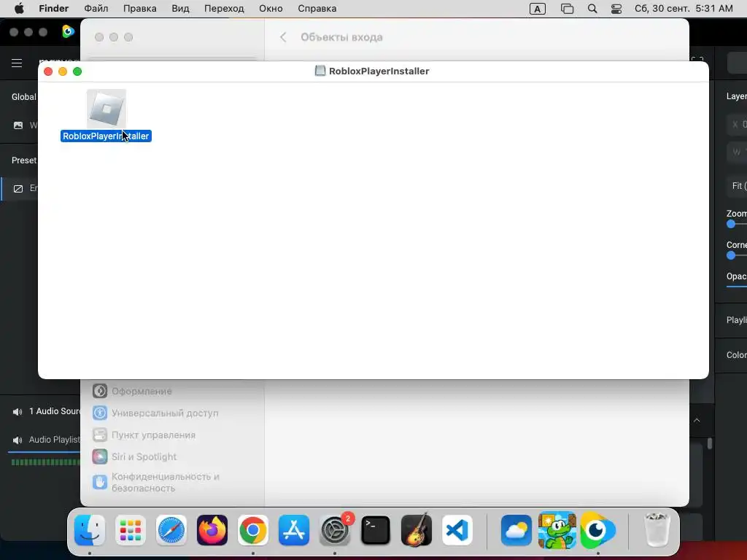
Task: Open Stage Manager windows icon in menu bar
Action: tap(567, 9)
